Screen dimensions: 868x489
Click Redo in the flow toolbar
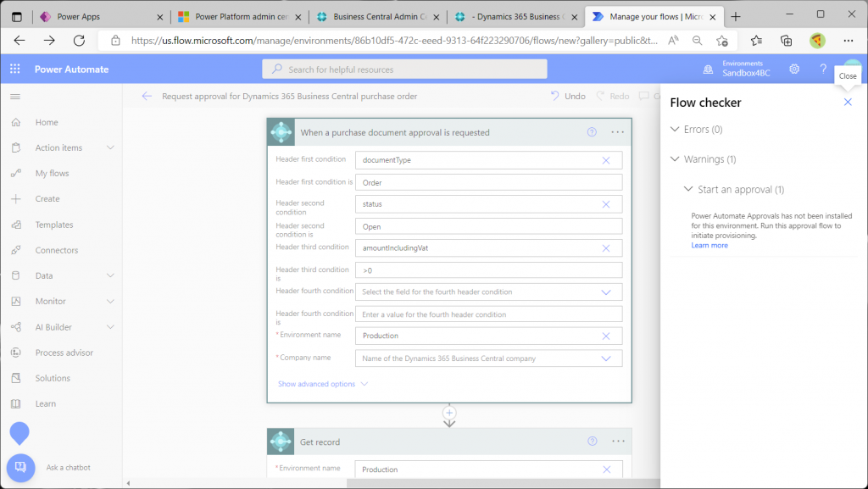click(613, 97)
